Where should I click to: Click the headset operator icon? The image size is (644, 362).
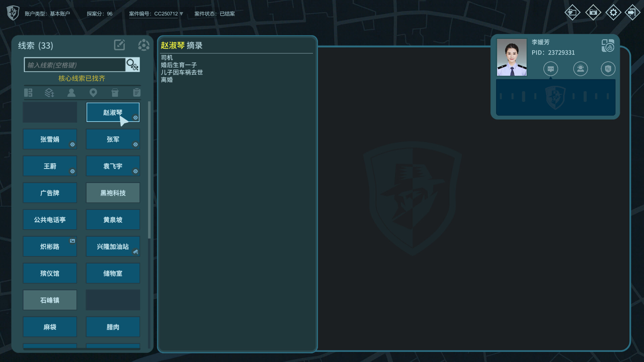pos(581,69)
